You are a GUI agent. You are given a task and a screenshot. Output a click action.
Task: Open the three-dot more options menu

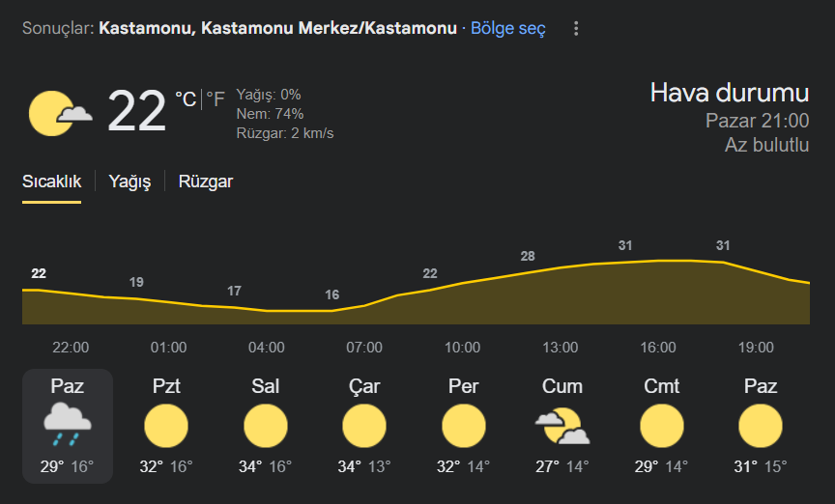(576, 29)
